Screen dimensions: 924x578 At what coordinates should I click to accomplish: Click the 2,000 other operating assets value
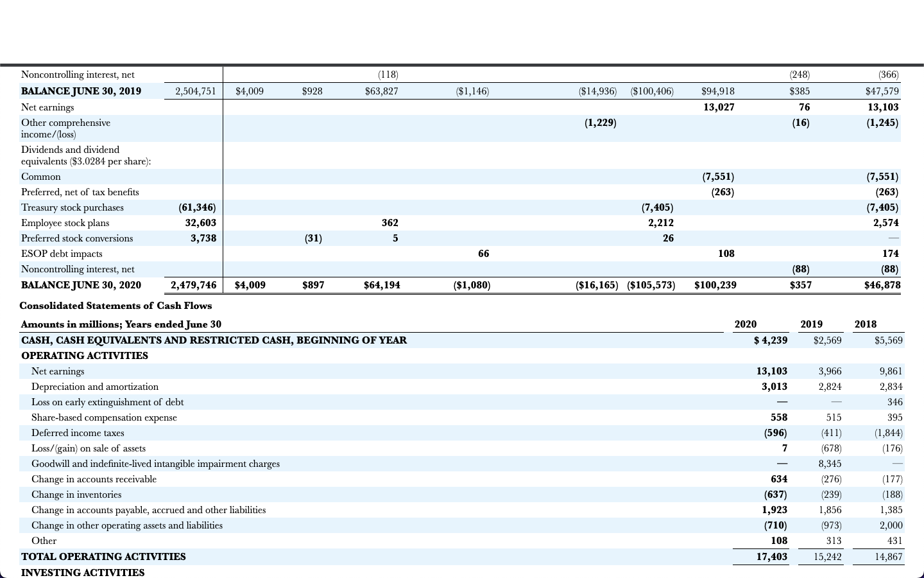(891, 525)
